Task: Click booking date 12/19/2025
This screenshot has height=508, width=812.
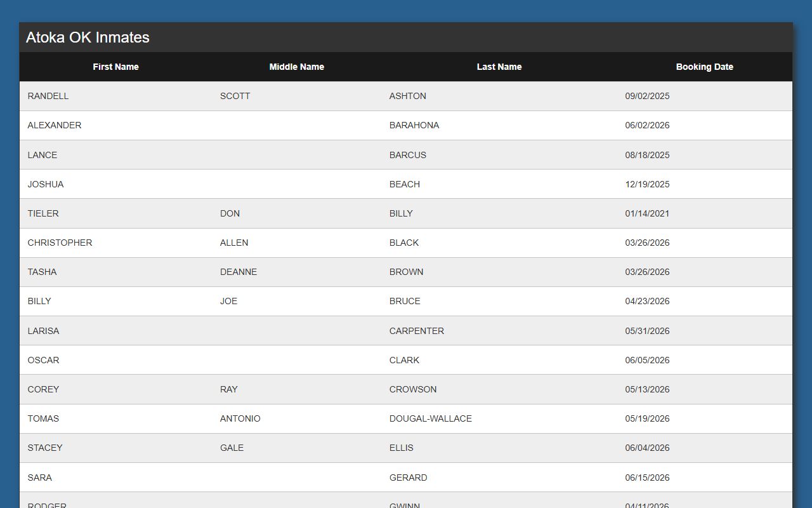Action: point(647,184)
